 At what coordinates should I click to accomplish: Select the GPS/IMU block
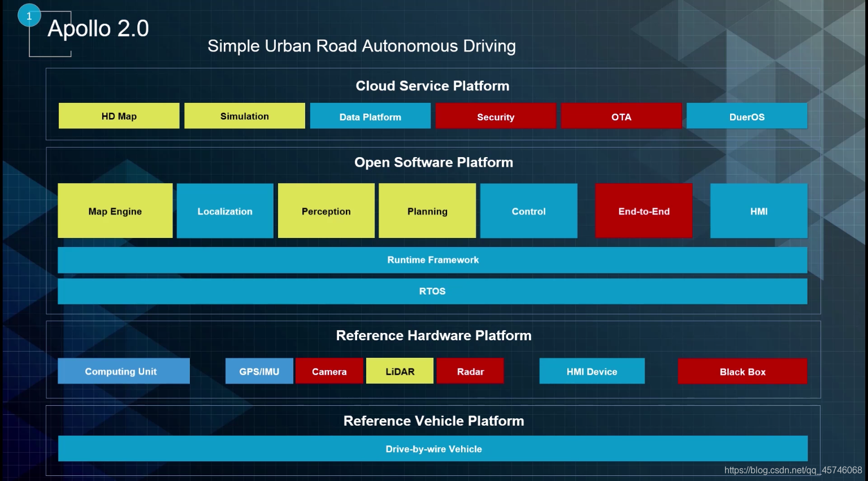pyautogui.click(x=259, y=371)
